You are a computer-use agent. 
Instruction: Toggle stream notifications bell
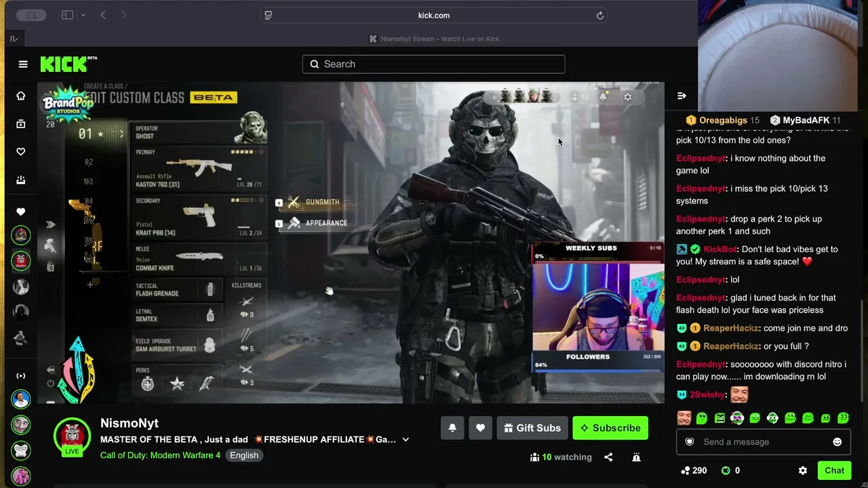[x=452, y=428]
